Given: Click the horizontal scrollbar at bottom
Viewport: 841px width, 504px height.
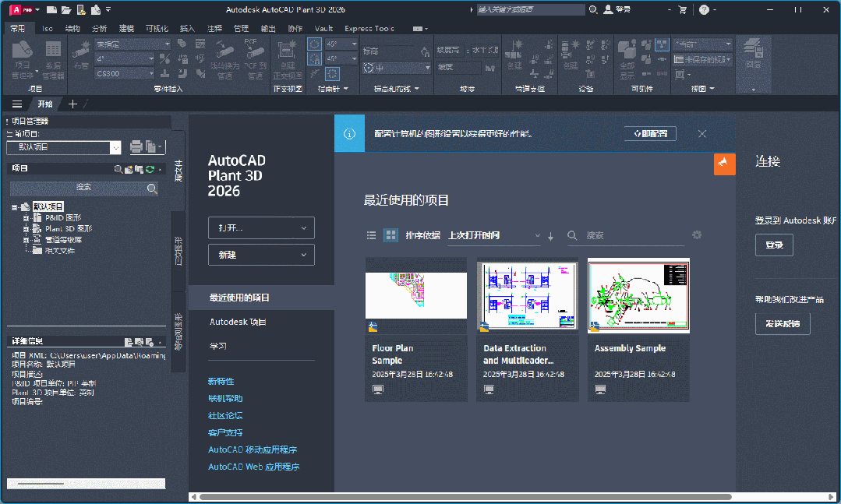Looking at the screenshot, I should 465,497.
